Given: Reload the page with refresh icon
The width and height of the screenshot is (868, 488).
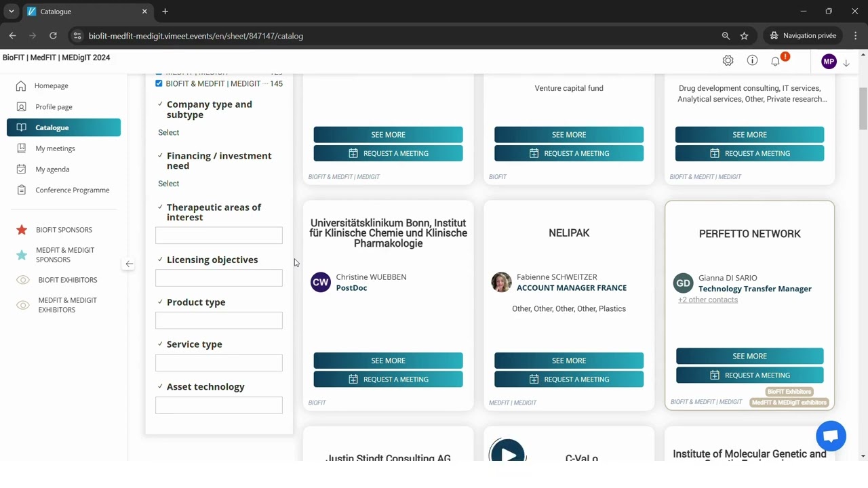Looking at the screenshot, I should coord(53,36).
